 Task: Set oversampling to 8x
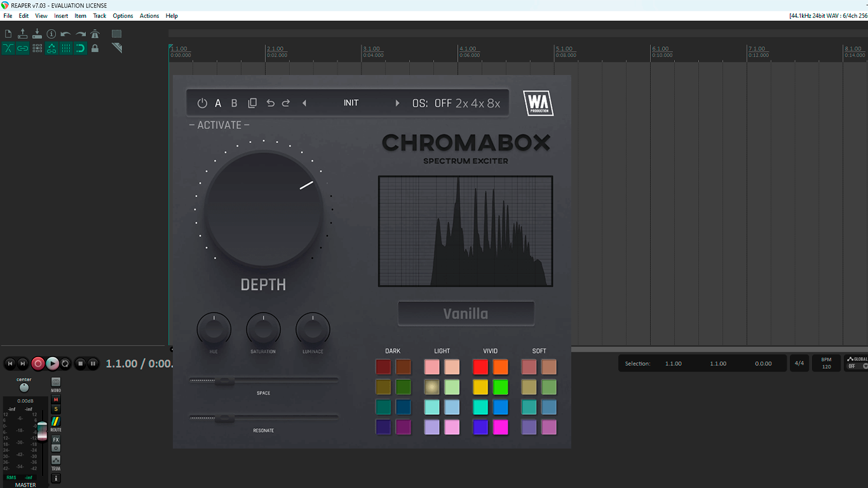[x=494, y=103]
